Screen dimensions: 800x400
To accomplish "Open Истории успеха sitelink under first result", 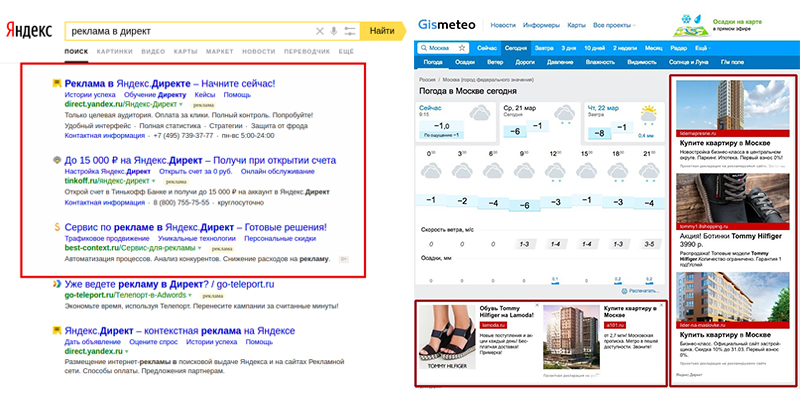I will 90,94.
